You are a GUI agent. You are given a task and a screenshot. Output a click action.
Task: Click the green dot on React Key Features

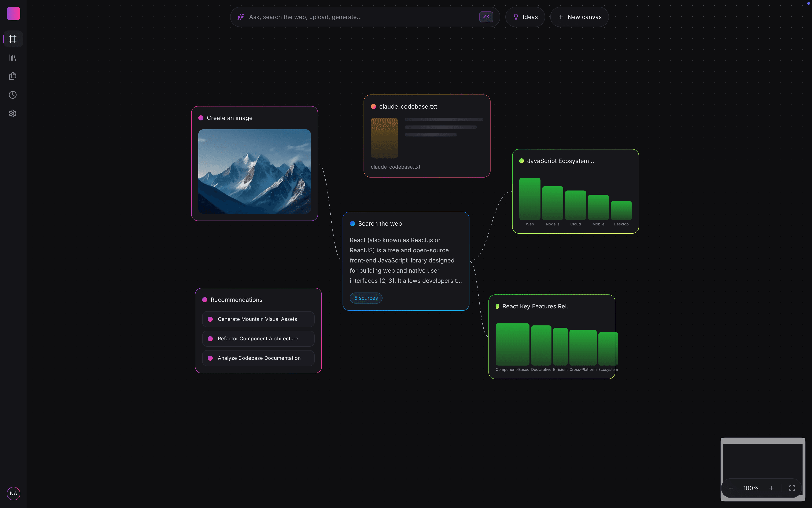coord(497,306)
